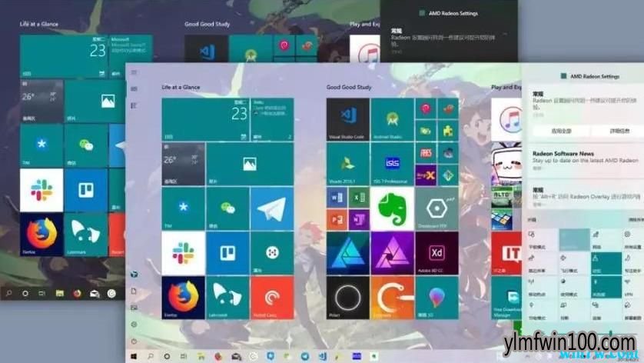The image size is (644, 363).
Task: Open the Vivado tile
Action: point(348,164)
